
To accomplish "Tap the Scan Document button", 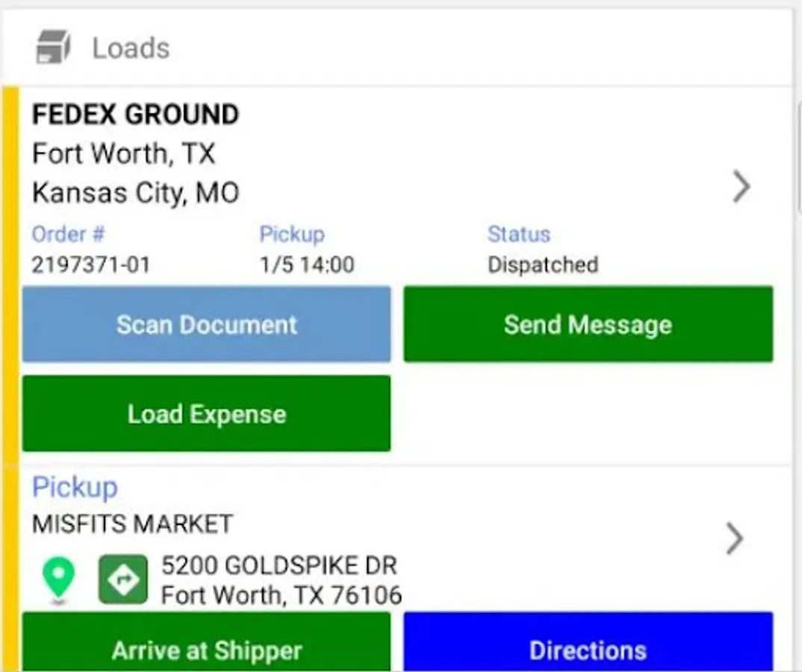I will [x=207, y=324].
